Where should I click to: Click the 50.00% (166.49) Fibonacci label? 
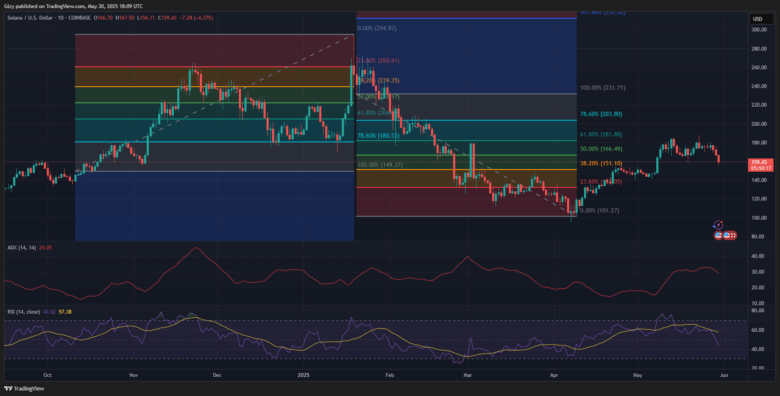(x=601, y=149)
